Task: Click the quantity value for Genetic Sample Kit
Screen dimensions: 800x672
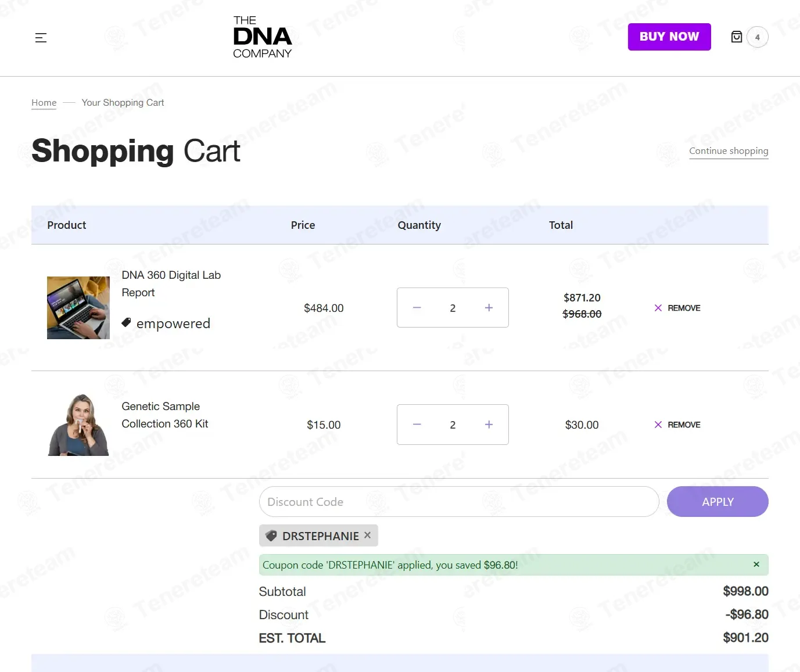Action: (x=453, y=425)
